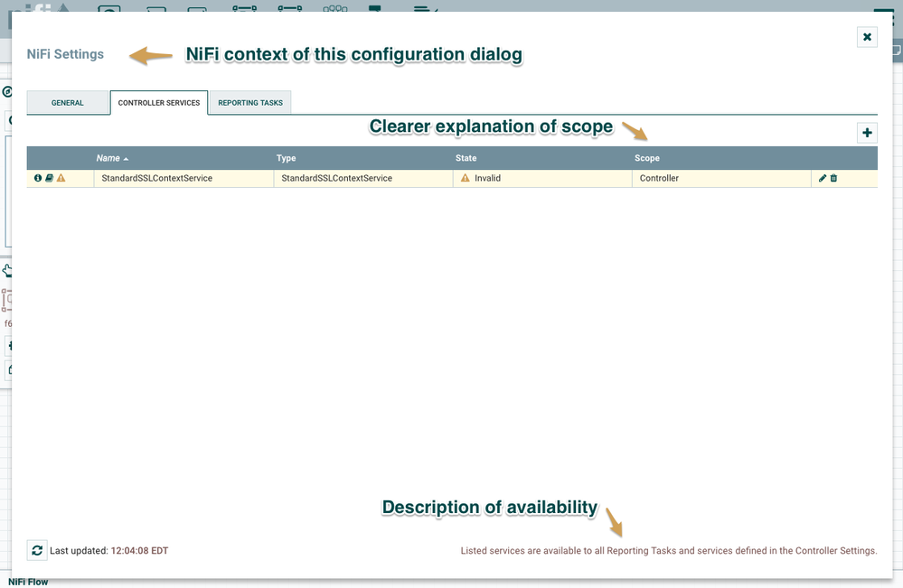
Task: View details icon of StandardSSLContextService row
Action: (37, 178)
